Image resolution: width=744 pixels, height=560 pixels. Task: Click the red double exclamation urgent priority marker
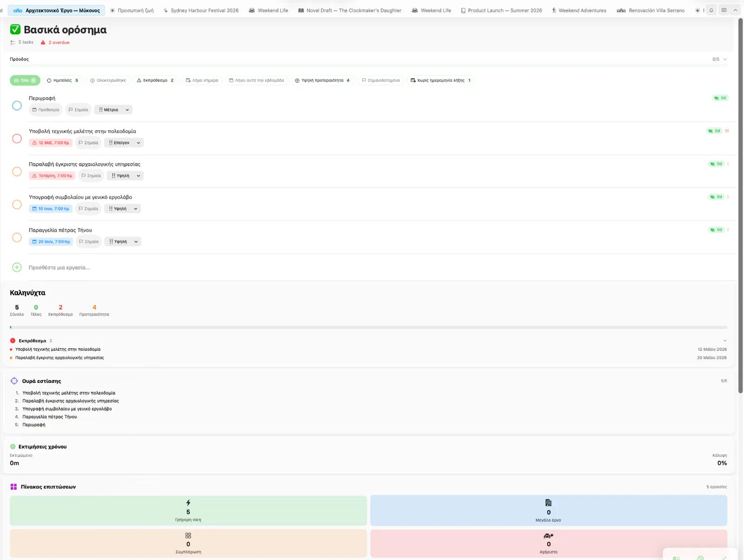point(727,131)
